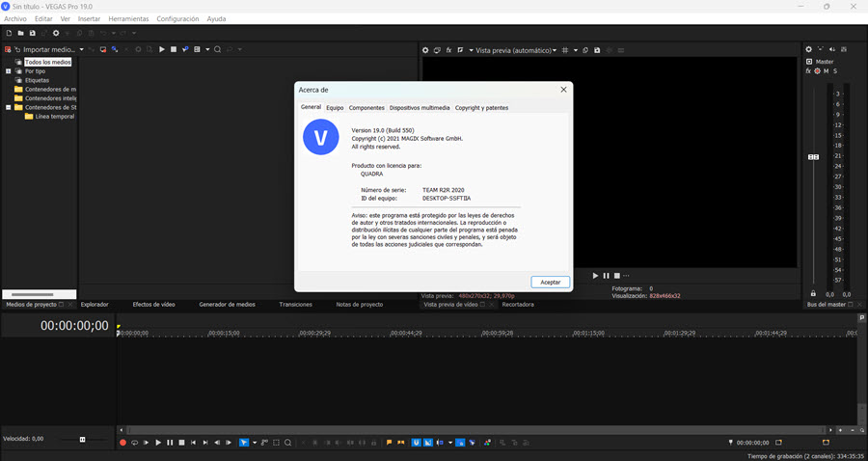Screen dimensions: 868x461
Task: Click the playback rate Velocidad slider
Action: [83, 439]
